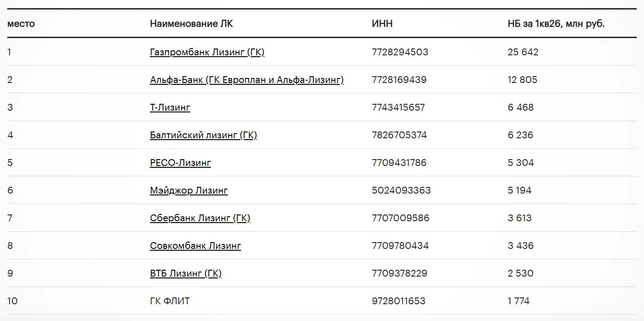Image resolution: width=644 pixels, height=321 pixels.
Task: Open Альфа-Банк (ГК Европлан и Альфа-Лизинг) link
Action: click(x=247, y=80)
